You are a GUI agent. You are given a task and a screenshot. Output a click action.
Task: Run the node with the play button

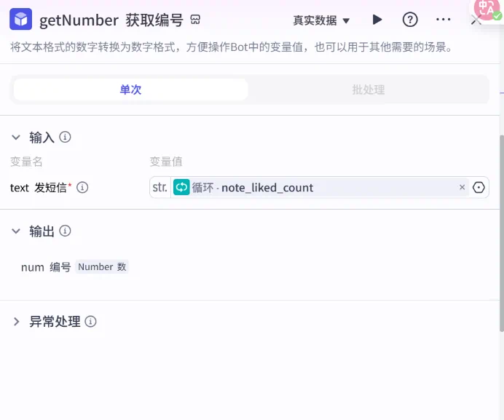pyautogui.click(x=377, y=20)
